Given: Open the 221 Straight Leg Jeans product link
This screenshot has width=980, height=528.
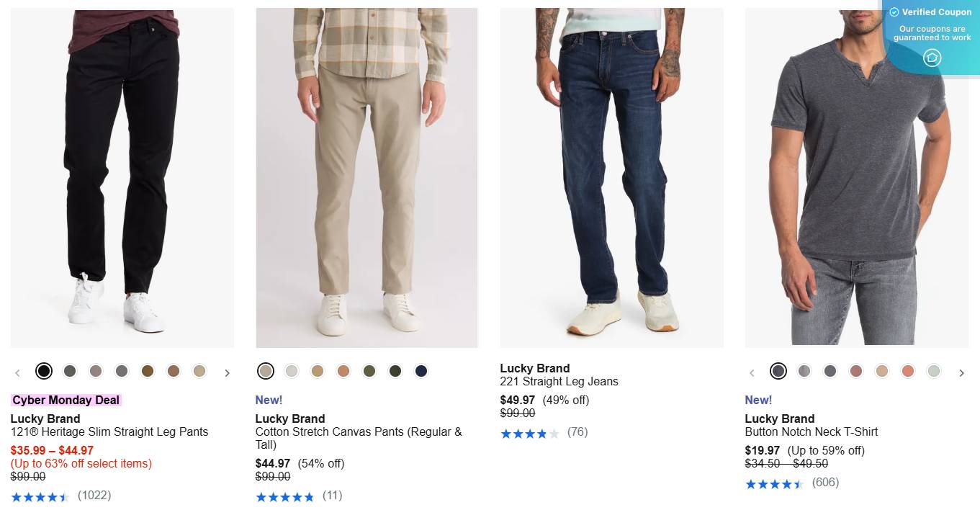Looking at the screenshot, I should click(559, 381).
